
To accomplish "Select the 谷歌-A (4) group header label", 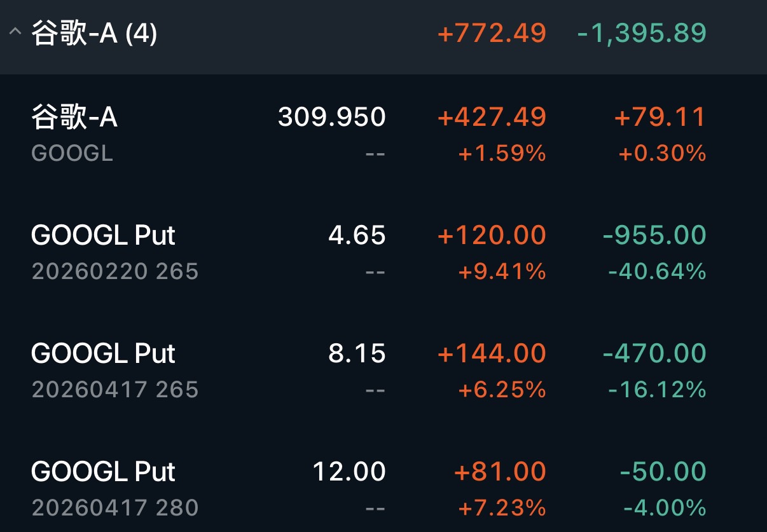I will pos(94,34).
